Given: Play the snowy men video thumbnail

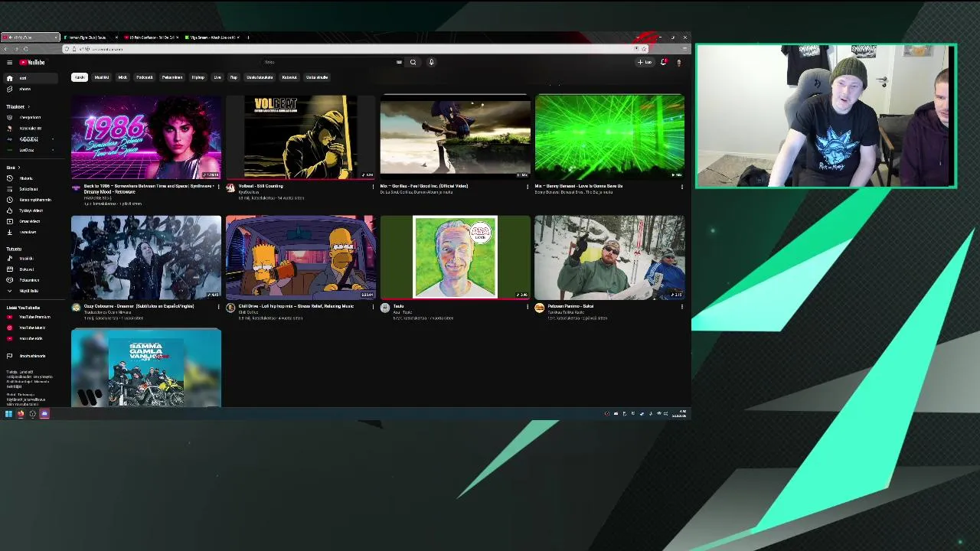Looking at the screenshot, I should pyautogui.click(x=609, y=257).
